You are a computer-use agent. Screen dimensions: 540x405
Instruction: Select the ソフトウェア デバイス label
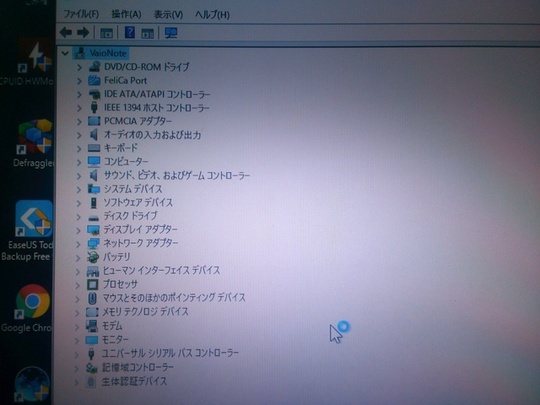tap(138, 202)
